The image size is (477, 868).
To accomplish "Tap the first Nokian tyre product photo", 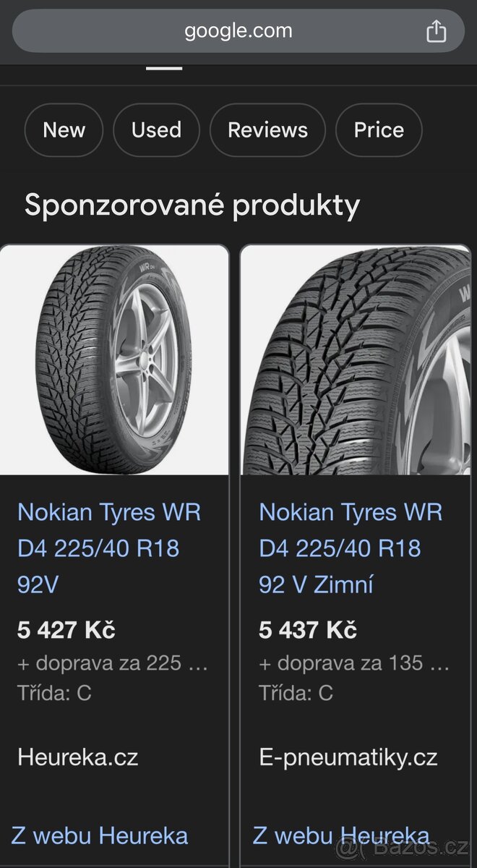I will click(116, 359).
